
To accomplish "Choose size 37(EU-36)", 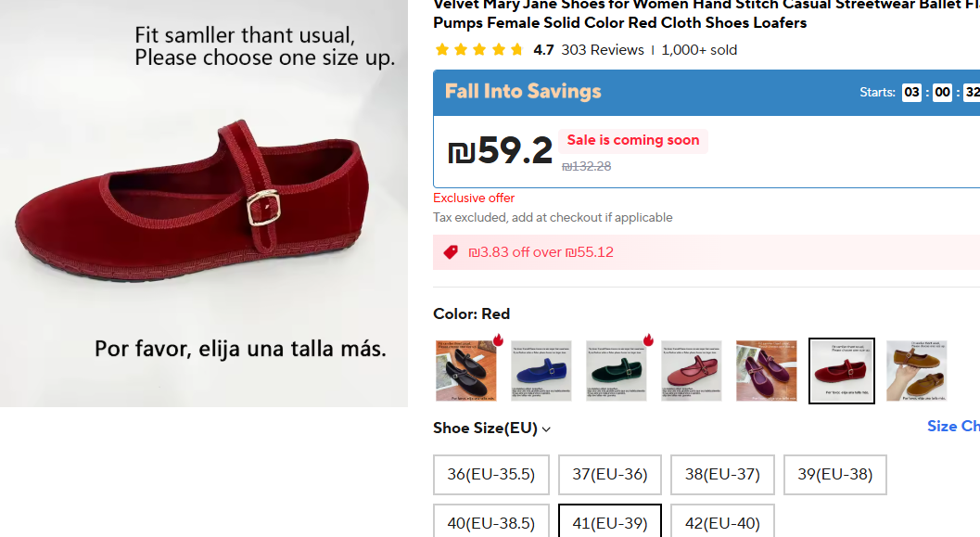I will tap(610, 475).
